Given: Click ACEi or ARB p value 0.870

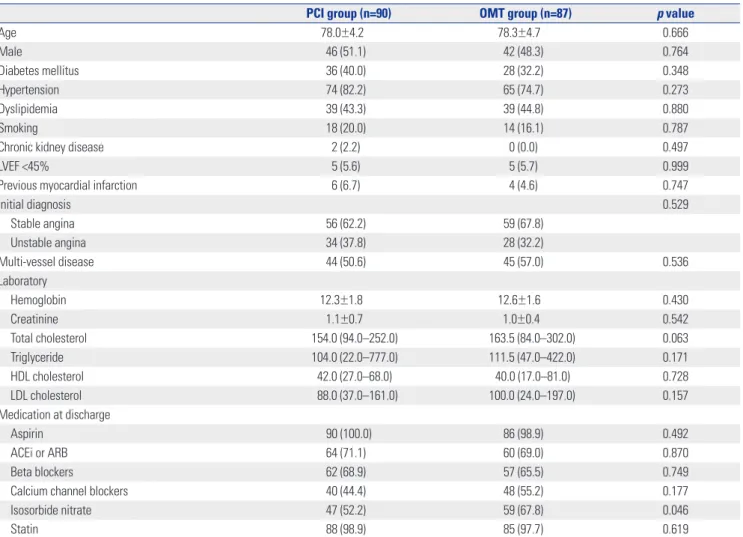Looking at the screenshot, I should [x=675, y=453].
